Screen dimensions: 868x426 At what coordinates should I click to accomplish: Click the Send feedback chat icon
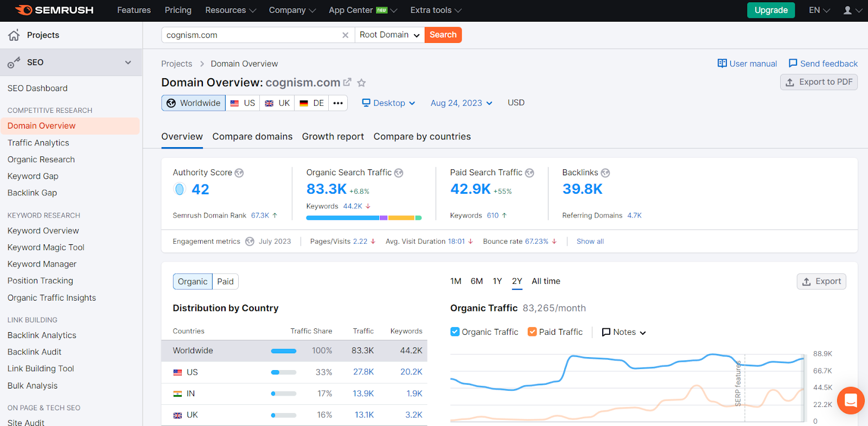pos(793,63)
